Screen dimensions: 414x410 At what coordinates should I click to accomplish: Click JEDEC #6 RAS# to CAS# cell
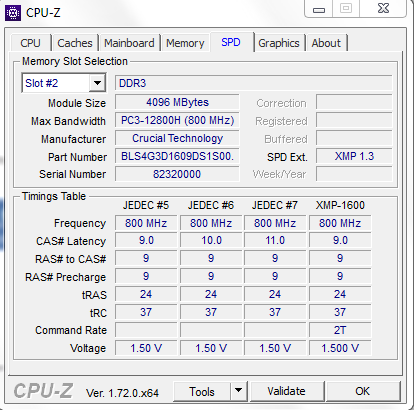(211, 259)
